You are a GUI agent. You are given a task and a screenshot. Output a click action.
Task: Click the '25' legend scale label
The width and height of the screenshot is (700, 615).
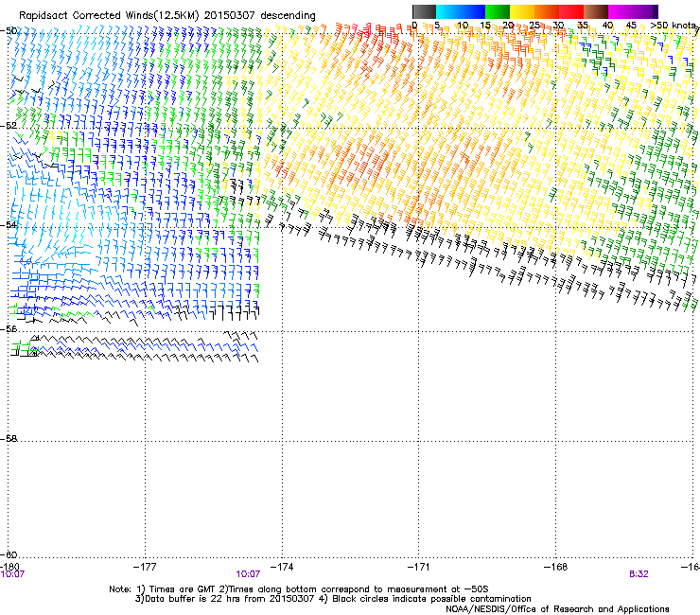[534, 26]
